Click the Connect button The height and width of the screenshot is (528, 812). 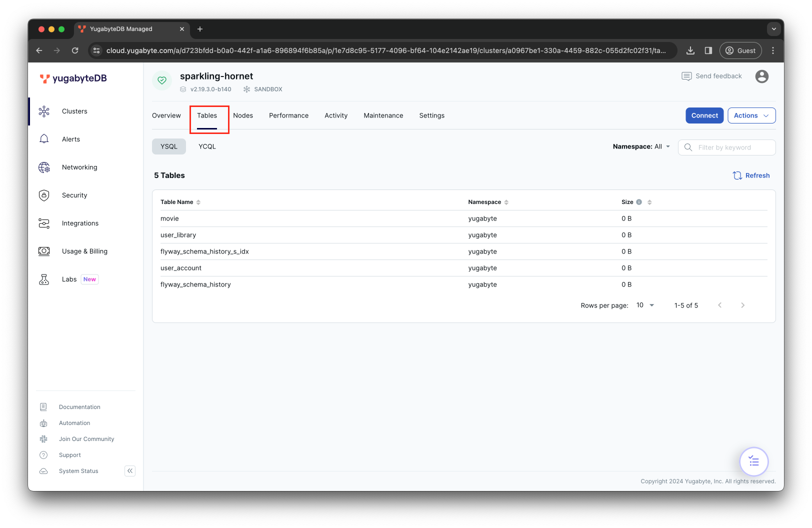click(704, 115)
